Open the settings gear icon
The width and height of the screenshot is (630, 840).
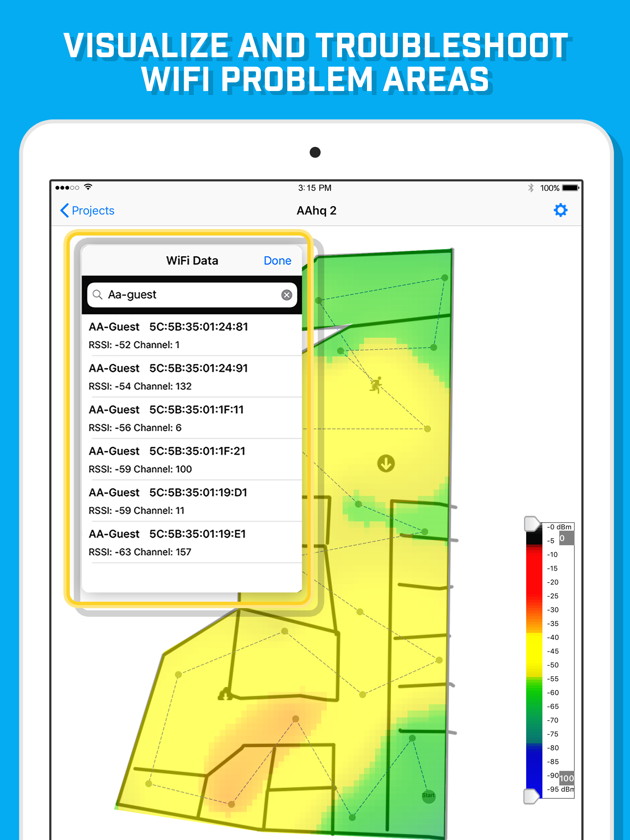tap(560, 210)
